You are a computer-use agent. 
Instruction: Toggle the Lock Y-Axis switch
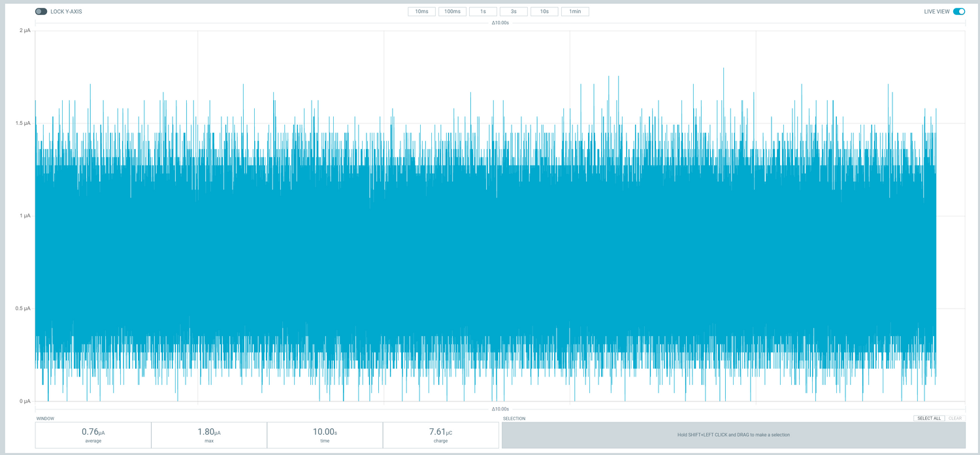click(41, 12)
